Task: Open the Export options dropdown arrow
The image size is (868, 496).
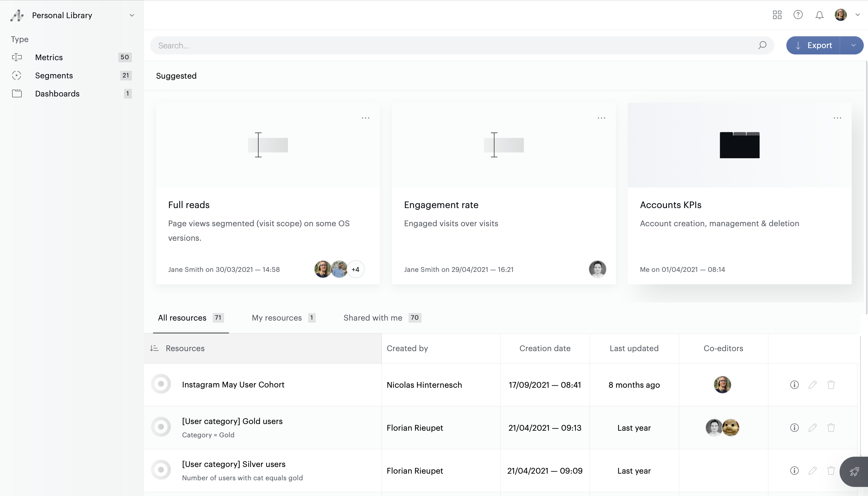Action: (853, 45)
